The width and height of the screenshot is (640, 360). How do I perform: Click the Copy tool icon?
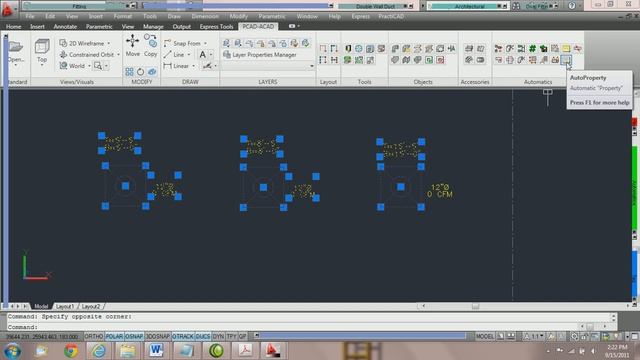[150, 41]
